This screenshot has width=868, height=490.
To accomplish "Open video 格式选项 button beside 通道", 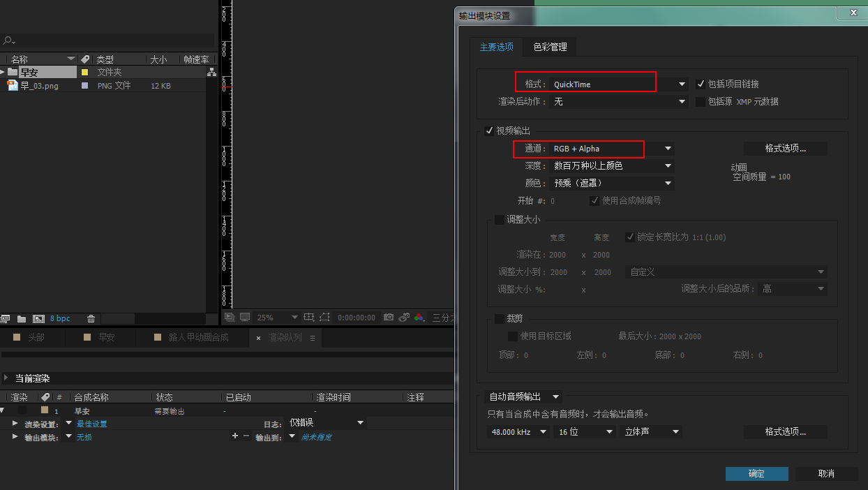I will coord(785,149).
